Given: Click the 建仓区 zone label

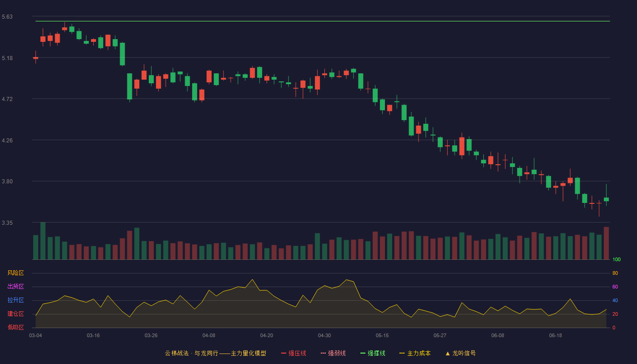Looking at the screenshot, I should [x=15, y=314].
